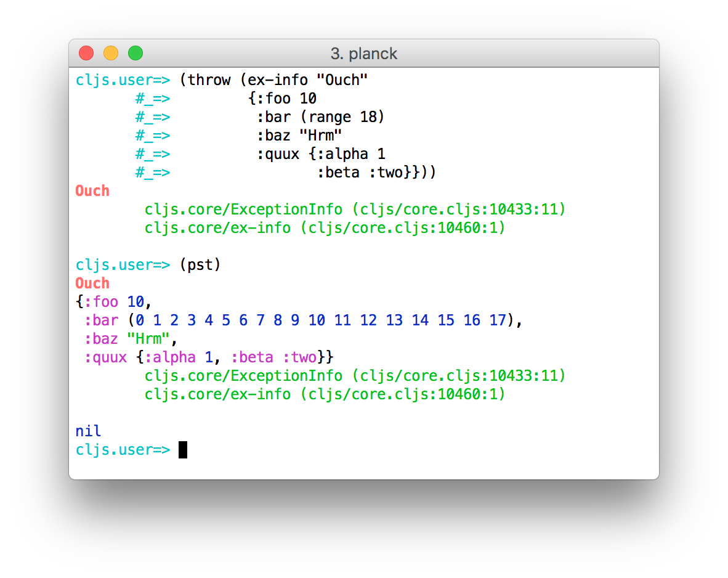Click the 'nil' result line
The height and width of the screenshot is (578, 728).
pyautogui.click(x=88, y=431)
